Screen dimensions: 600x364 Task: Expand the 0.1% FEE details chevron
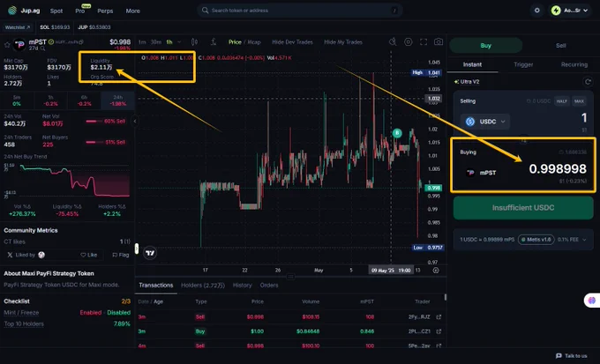point(584,240)
